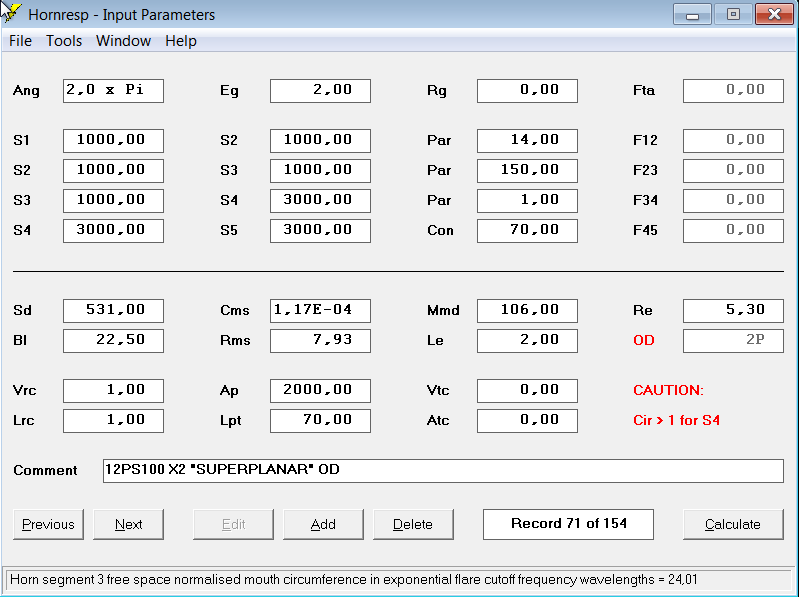Select the Re input field
Screen dimensions: 799x597
click(x=733, y=311)
